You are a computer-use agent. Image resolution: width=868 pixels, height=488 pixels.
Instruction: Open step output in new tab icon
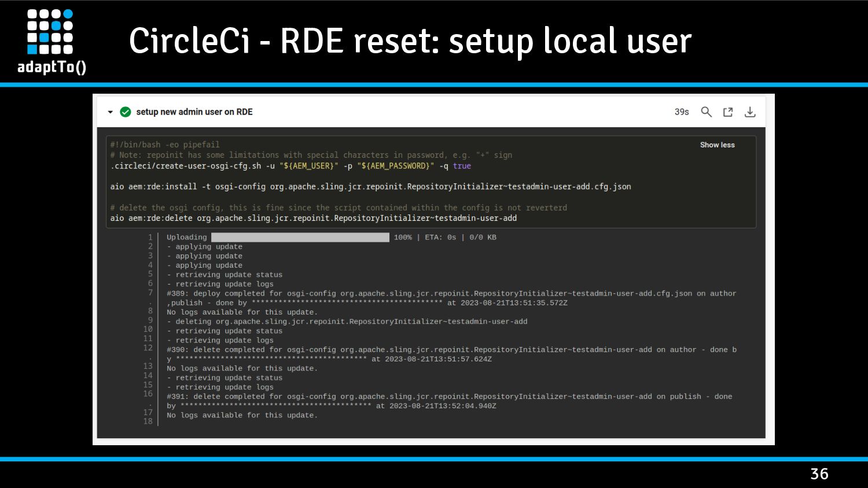pyautogui.click(x=728, y=112)
